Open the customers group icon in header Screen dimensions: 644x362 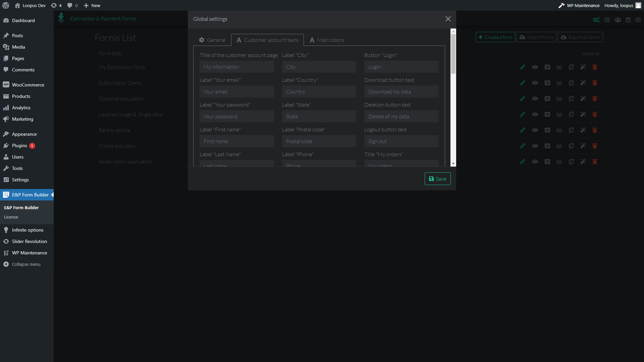click(x=618, y=20)
